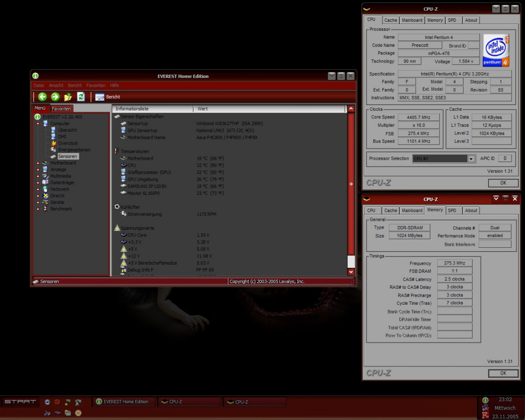525x420 pixels.
Task: Click the Netzwerk globe icon in the tree
Action: [x=45, y=189]
